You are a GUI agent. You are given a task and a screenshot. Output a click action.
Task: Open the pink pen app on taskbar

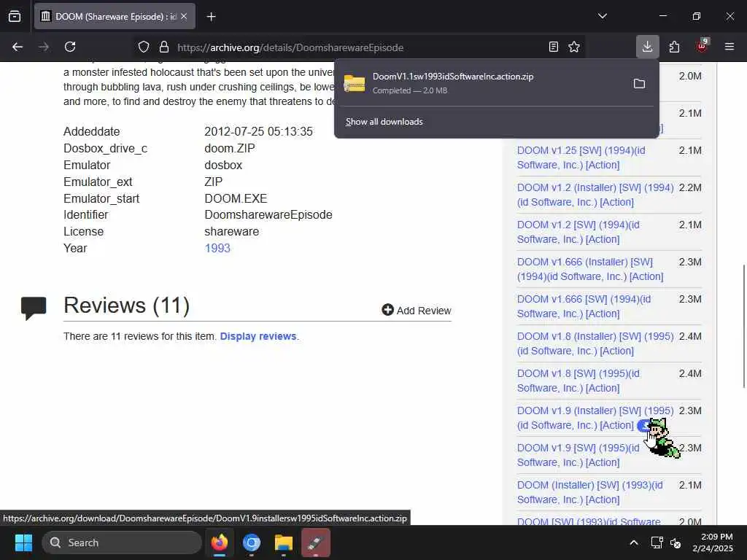(x=315, y=542)
